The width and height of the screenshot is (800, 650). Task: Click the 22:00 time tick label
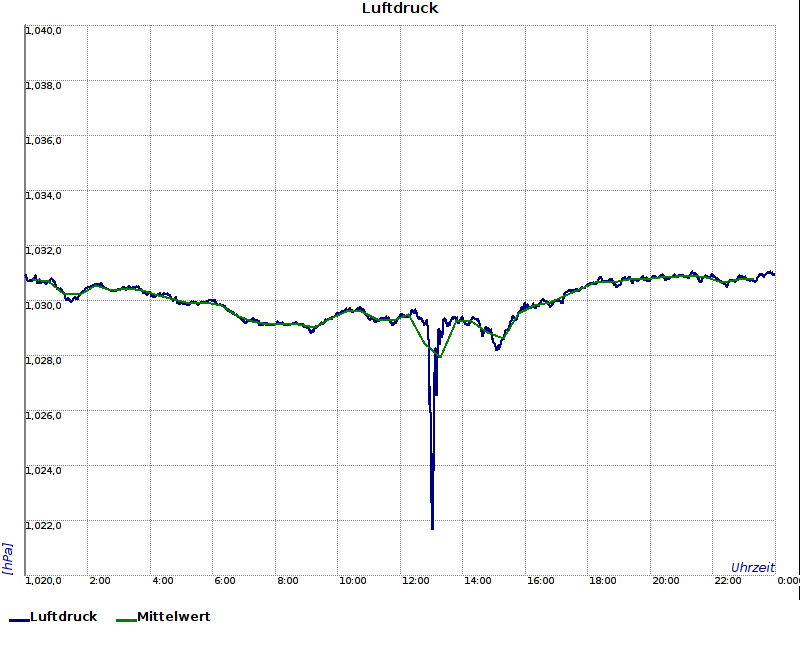728,581
